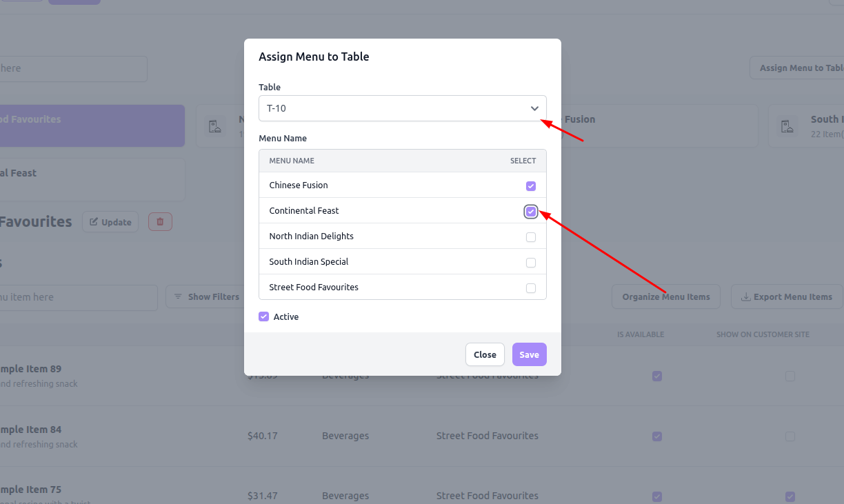Click the download icon in Export Menu Items
Image resolution: width=844 pixels, height=504 pixels.
coord(745,297)
